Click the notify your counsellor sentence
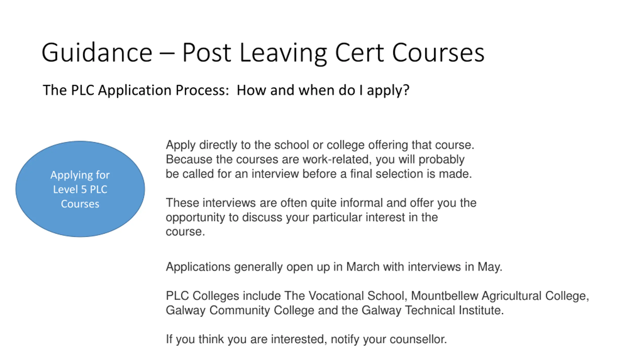The image size is (644, 362). [306, 339]
